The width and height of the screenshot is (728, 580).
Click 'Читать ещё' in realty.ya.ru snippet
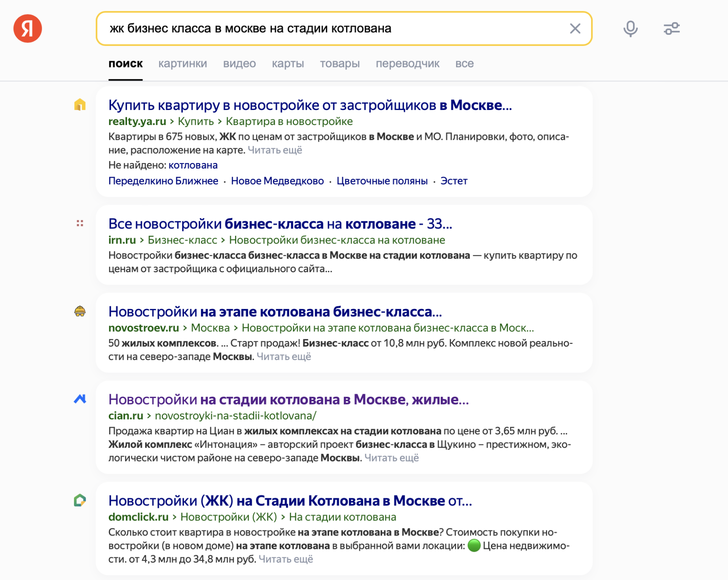[x=275, y=150]
